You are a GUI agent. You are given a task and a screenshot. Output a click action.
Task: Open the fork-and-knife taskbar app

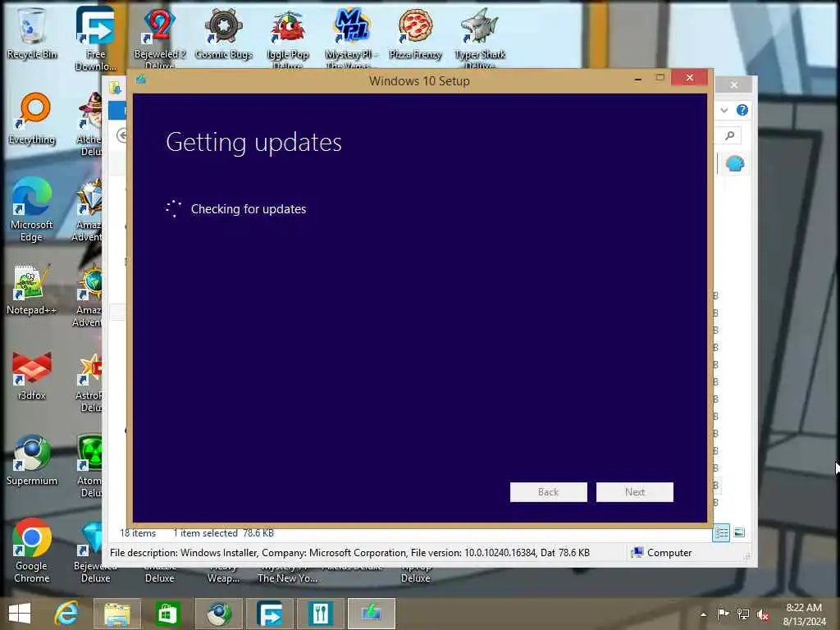point(321,614)
